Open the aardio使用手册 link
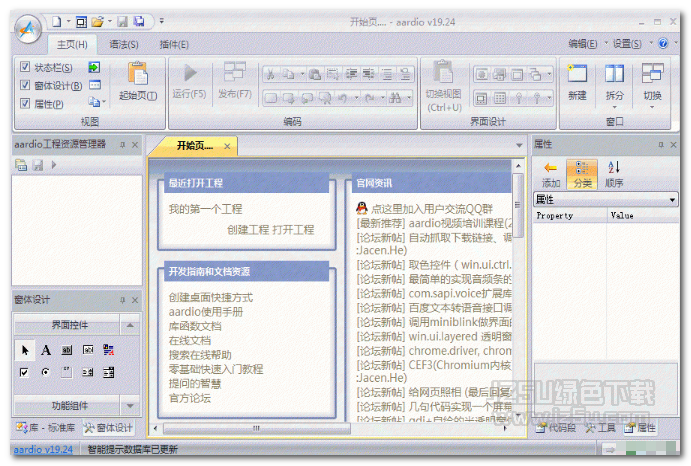This screenshot has height=466, width=691. (x=206, y=312)
